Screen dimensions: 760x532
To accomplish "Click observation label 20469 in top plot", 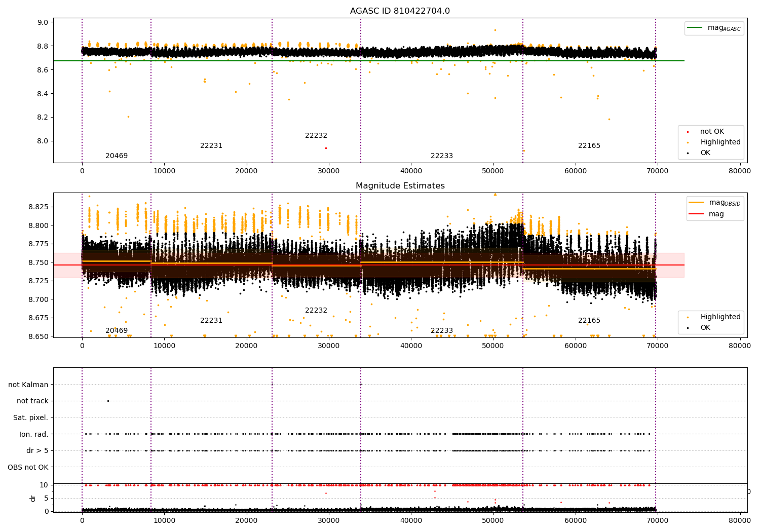I will click(x=117, y=156).
